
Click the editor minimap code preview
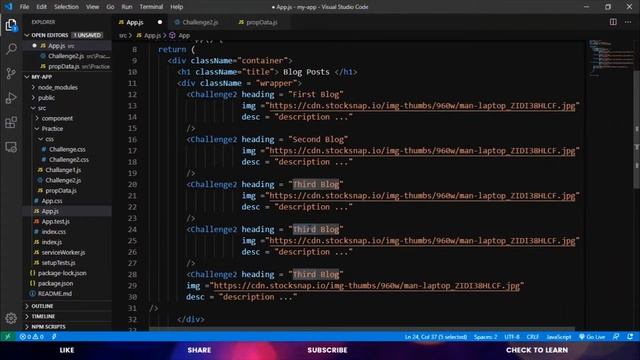[611, 57]
